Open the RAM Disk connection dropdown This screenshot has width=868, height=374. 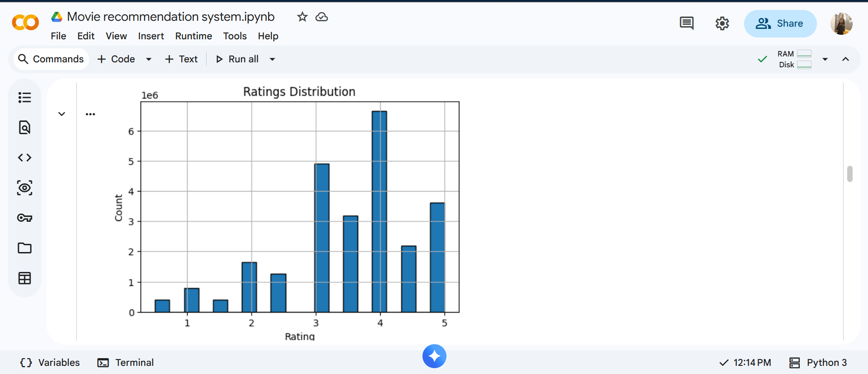(x=825, y=59)
